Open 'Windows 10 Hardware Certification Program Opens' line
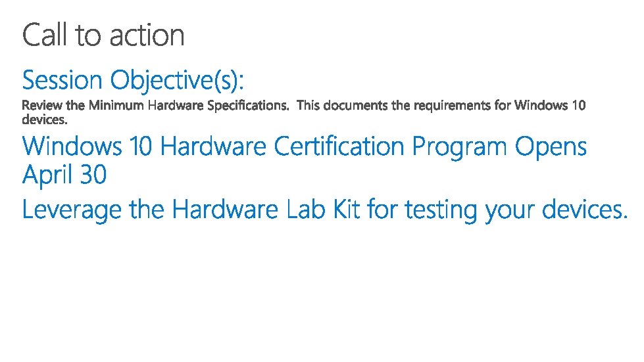Screen dimensions: 644x362 click(304, 147)
